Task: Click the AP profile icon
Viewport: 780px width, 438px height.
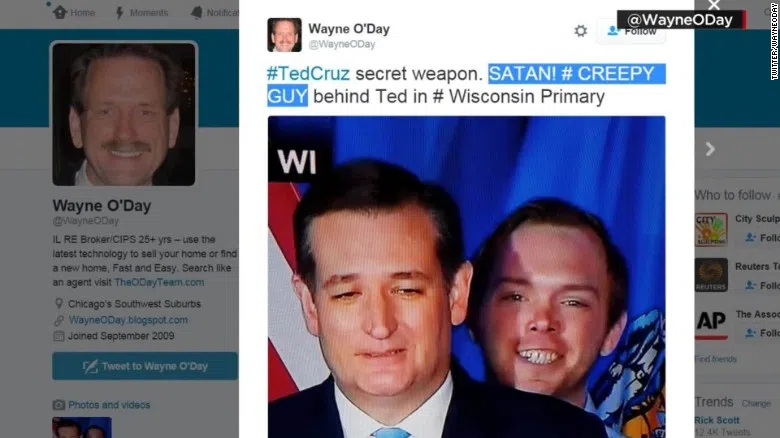Action: click(x=711, y=323)
